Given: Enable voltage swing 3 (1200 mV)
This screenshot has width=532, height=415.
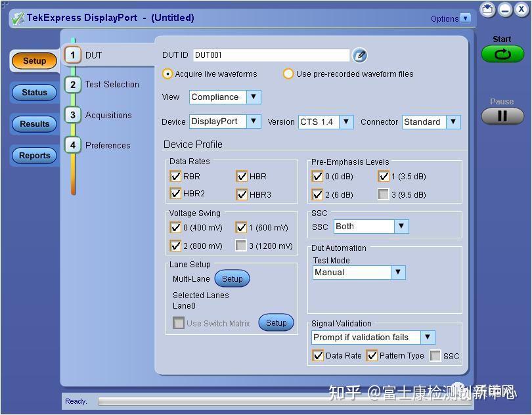Looking at the screenshot, I should pyautogui.click(x=241, y=246).
